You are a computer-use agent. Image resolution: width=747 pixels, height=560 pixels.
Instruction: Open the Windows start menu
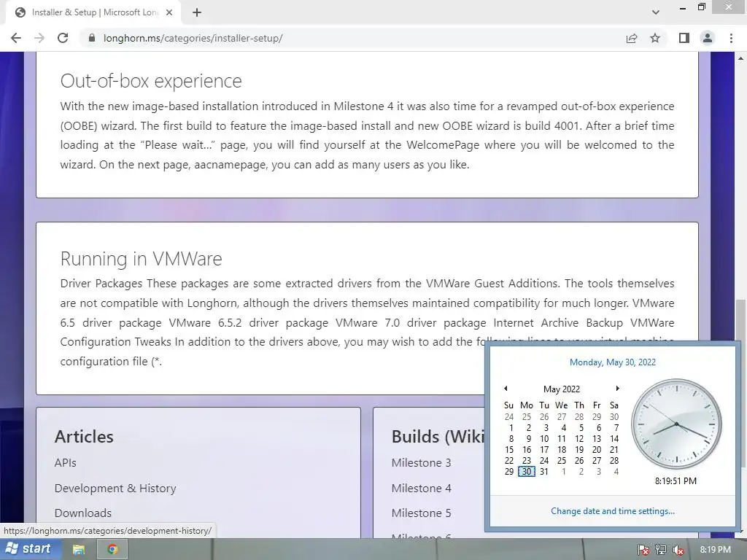28,549
